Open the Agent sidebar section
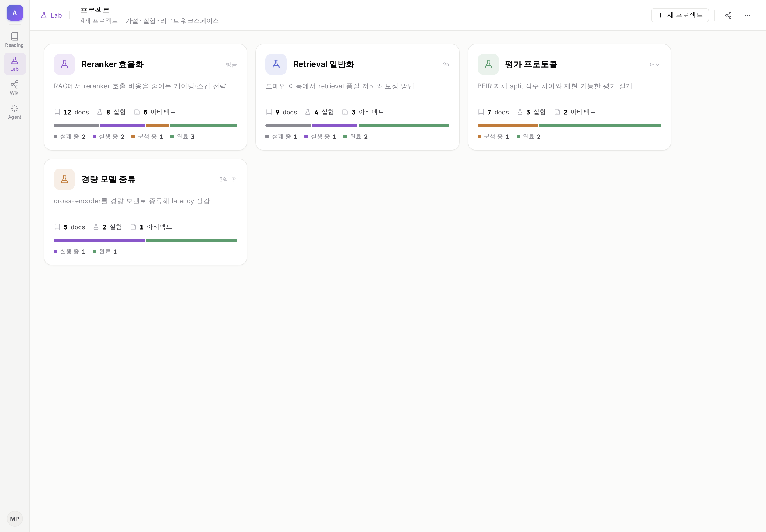The width and height of the screenshot is (766, 532). pyautogui.click(x=15, y=112)
